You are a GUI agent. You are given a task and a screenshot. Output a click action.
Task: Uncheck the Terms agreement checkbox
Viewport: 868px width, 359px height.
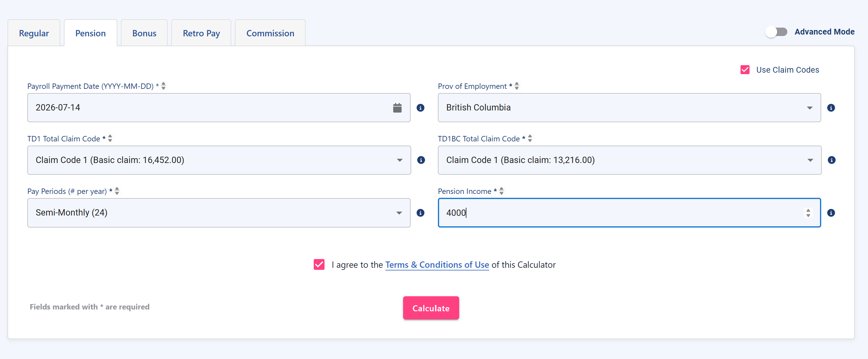pos(319,265)
